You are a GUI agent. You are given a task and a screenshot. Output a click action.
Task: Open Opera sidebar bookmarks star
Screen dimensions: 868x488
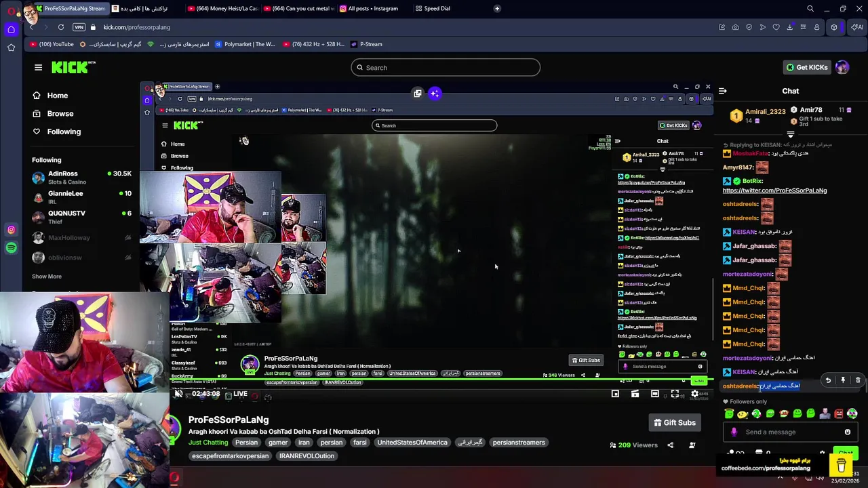(11, 47)
